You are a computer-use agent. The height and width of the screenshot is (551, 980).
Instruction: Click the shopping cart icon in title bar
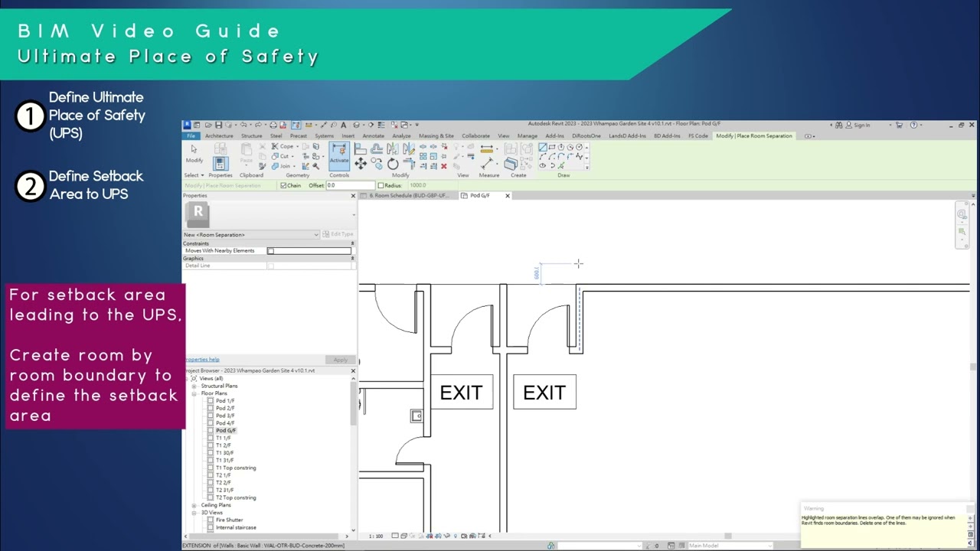coord(899,125)
